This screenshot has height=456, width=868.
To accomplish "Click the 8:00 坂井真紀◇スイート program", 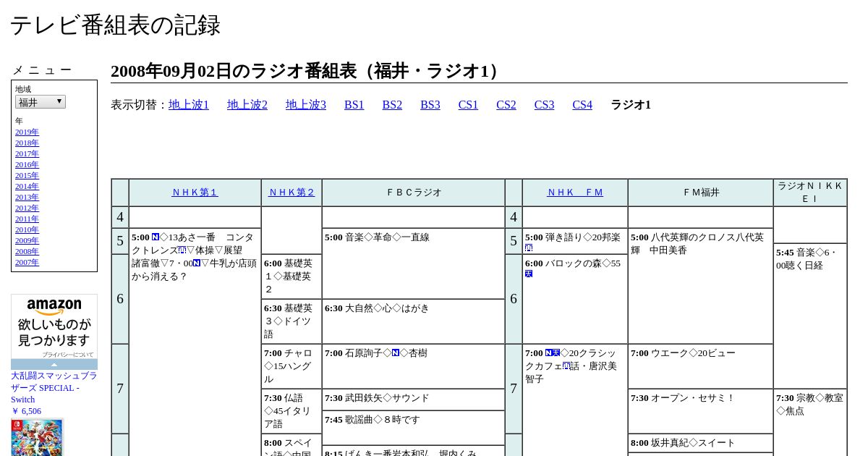I will [x=700, y=443].
